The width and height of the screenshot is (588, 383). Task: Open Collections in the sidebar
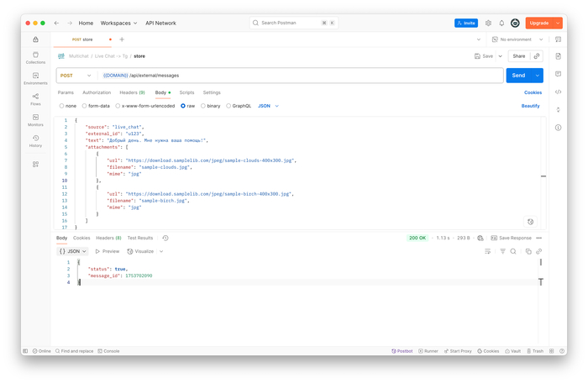[x=35, y=57]
